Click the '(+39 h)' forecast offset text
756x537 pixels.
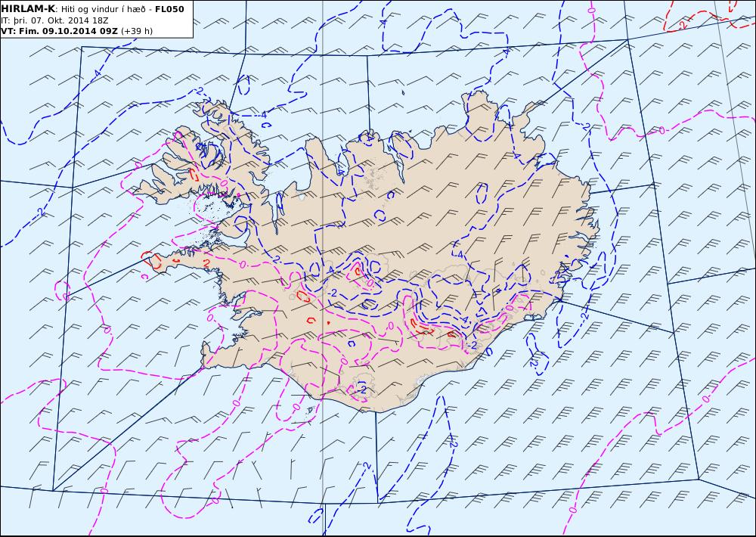point(136,31)
